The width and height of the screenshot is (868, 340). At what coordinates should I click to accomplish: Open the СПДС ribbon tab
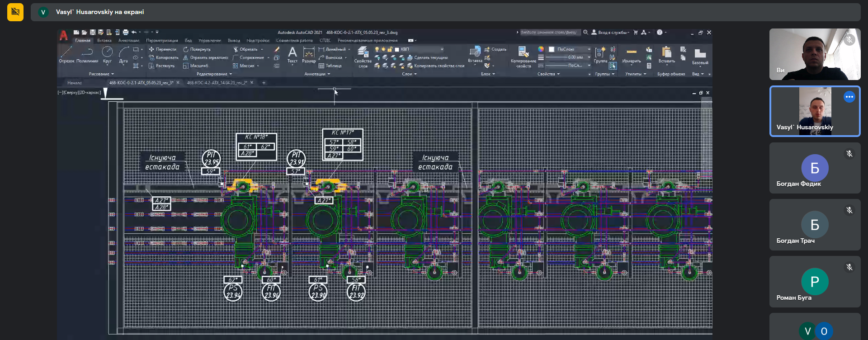[x=325, y=41]
